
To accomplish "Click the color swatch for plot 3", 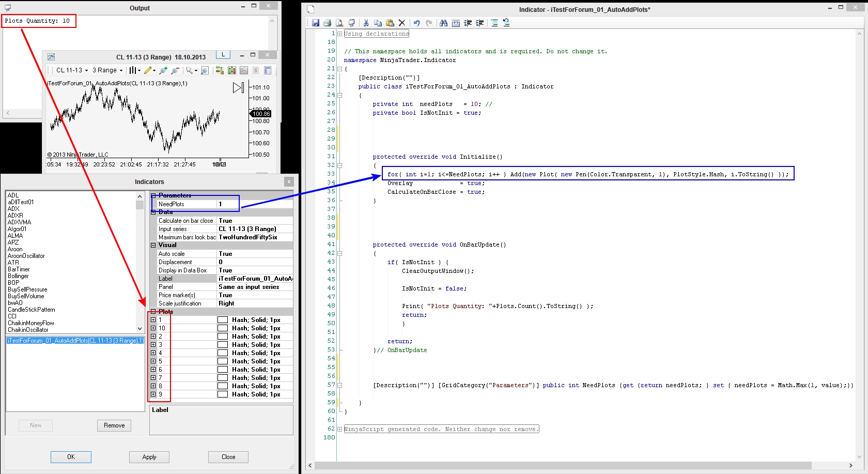I will point(223,345).
